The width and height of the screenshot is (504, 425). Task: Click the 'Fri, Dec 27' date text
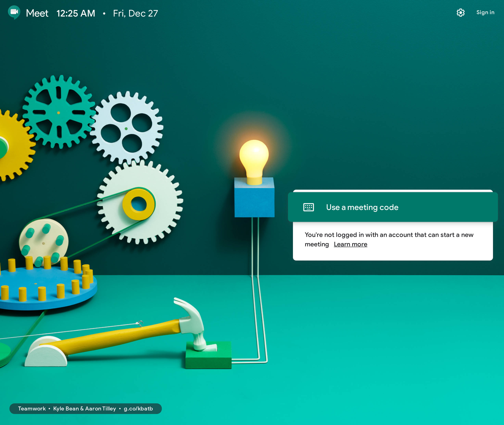[135, 13]
